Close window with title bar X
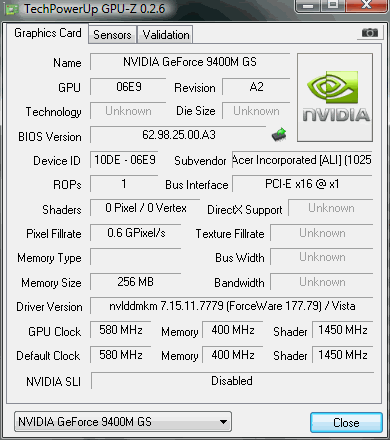This screenshot has height=440, width=390. coord(367,5)
